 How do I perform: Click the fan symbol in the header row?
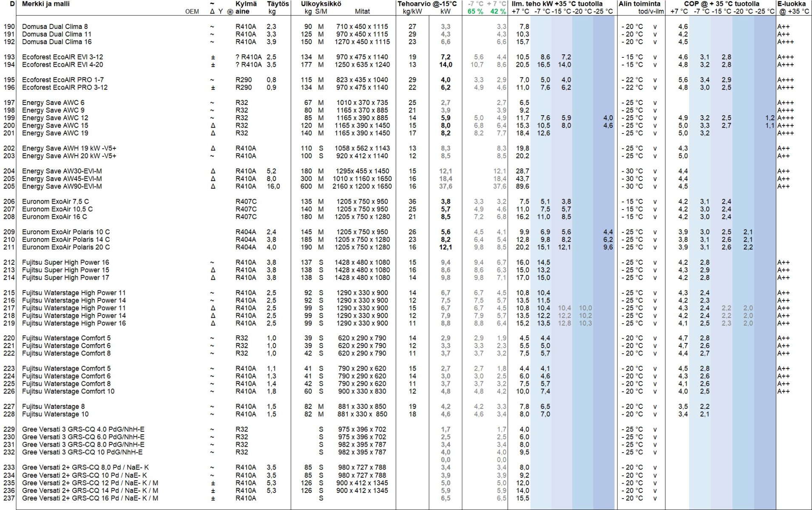(230, 11)
